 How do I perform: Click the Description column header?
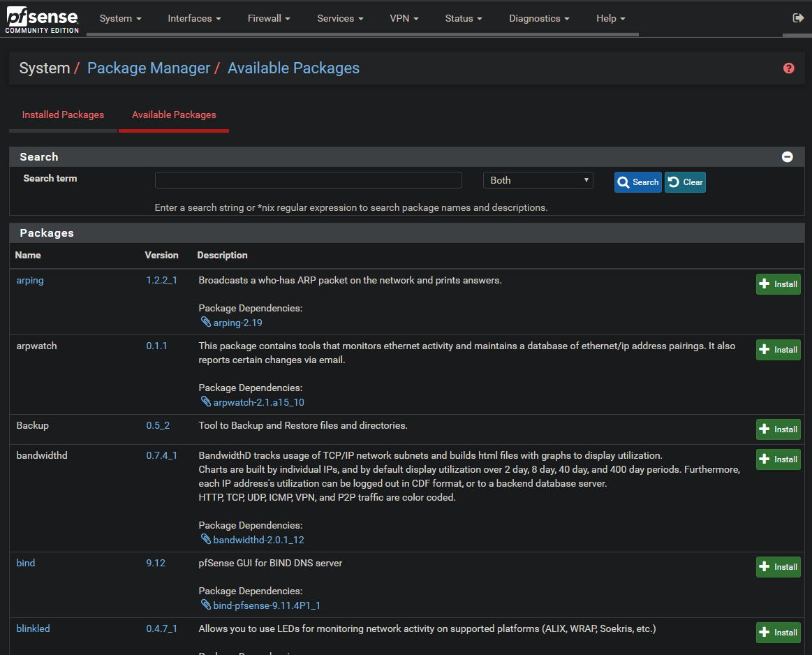222,256
